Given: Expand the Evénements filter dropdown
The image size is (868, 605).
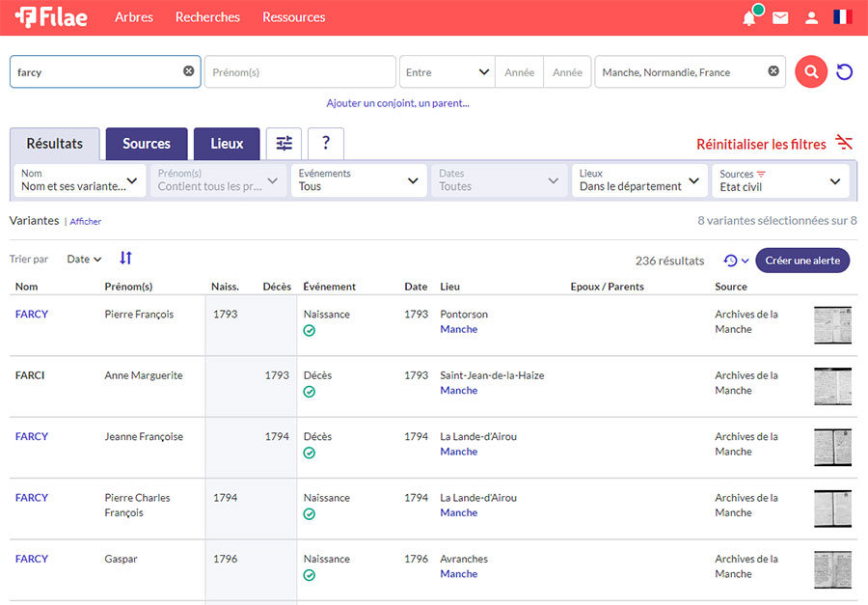Looking at the screenshot, I should 359,180.
